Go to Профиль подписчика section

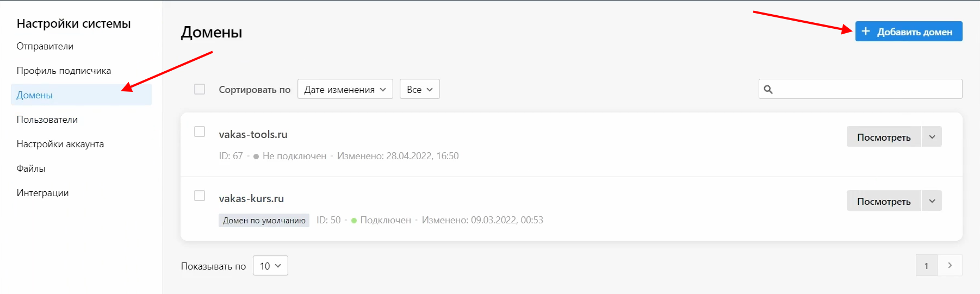(64, 71)
